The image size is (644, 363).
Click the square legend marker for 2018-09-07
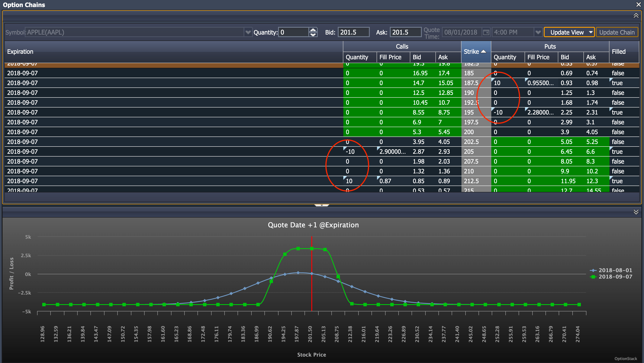(x=593, y=277)
